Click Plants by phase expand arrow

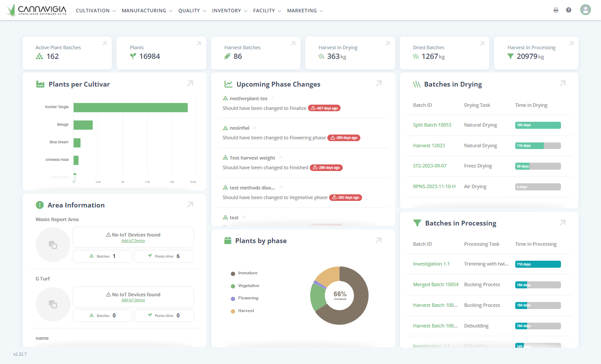pos(378,240)
